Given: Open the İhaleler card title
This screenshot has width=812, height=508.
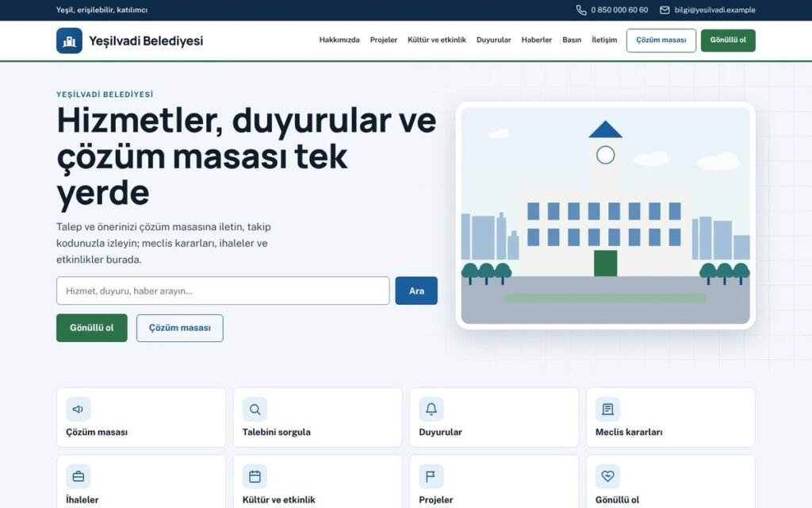Looking at the screenshot, I should pyautogui.click(x=82, y=500).
